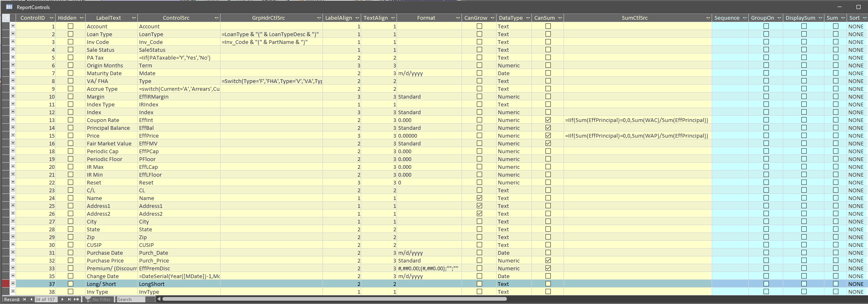
Task: Uncheck CanGrow for Name row
Action: click(x=479, y=198)
